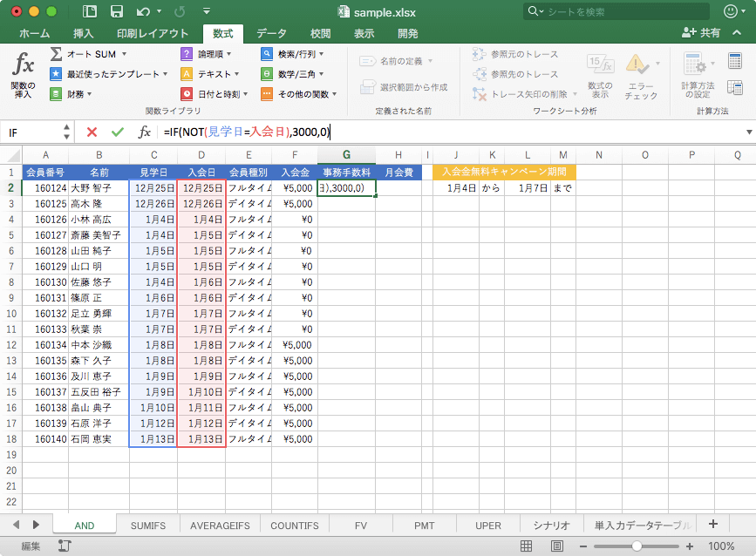The width and height of the screenshot is (756, 556).
Task: Click Create from Selection icon
Action: point(368,87)
